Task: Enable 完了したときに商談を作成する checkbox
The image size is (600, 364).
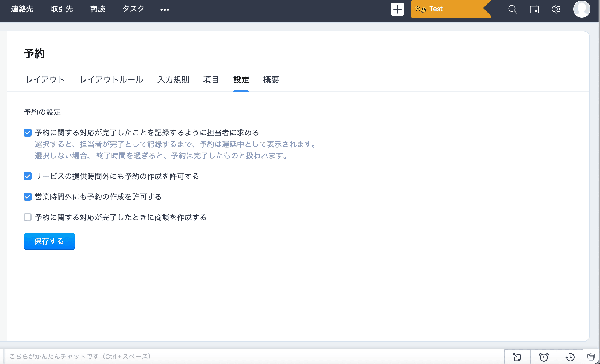Action: (28, 217)
